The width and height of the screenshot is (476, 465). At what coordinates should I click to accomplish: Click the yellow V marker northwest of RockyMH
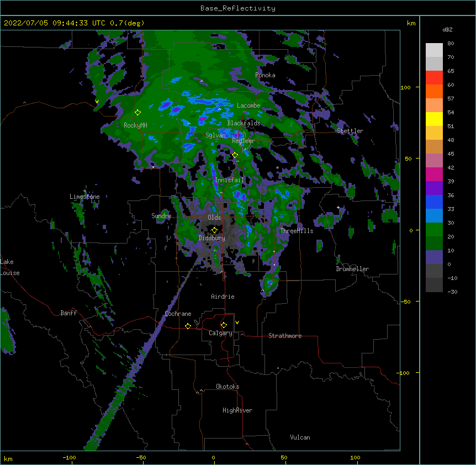[x=97, y=102]
